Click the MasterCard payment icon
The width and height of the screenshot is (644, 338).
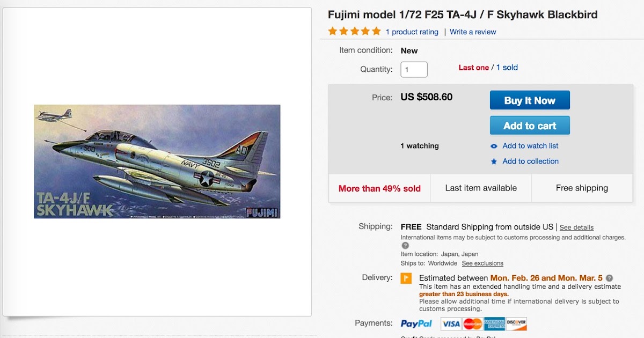coord(472,324)
